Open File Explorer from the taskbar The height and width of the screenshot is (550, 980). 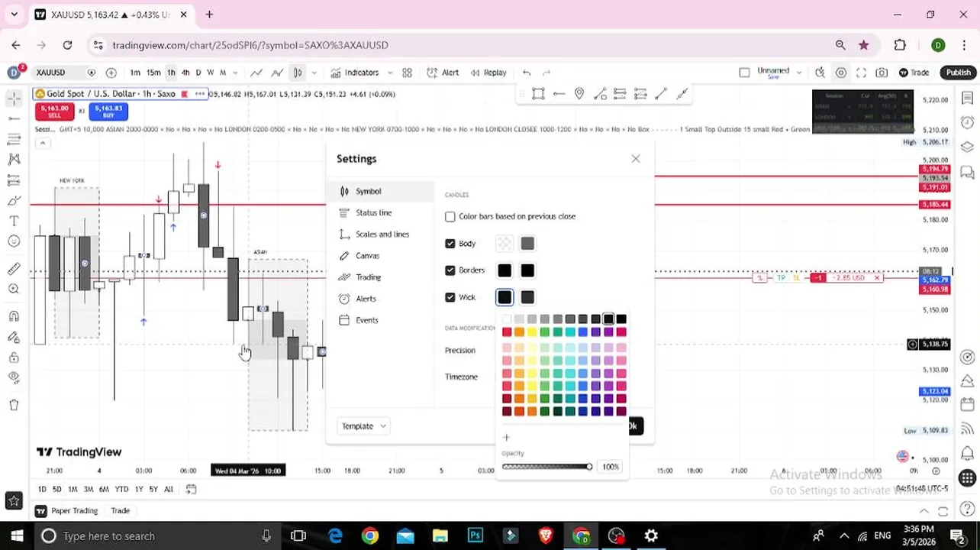(x=440, y=535)
